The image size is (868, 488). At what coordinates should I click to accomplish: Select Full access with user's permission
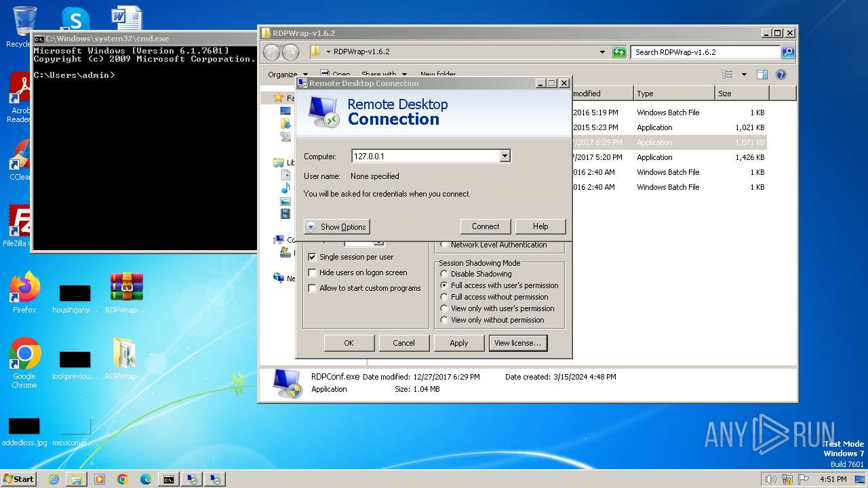[x=444, y=285]
